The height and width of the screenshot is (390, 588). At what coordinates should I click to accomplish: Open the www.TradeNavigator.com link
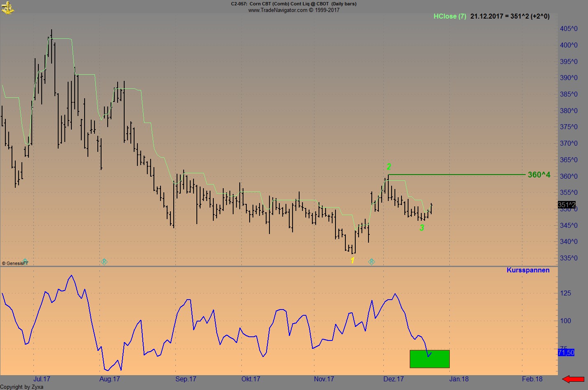294,10
